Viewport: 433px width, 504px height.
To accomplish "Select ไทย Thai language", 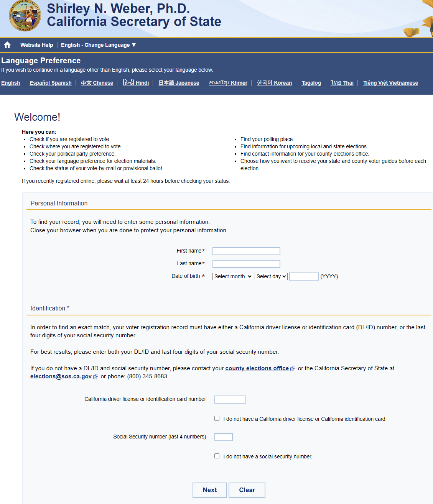I will [342, 83].
